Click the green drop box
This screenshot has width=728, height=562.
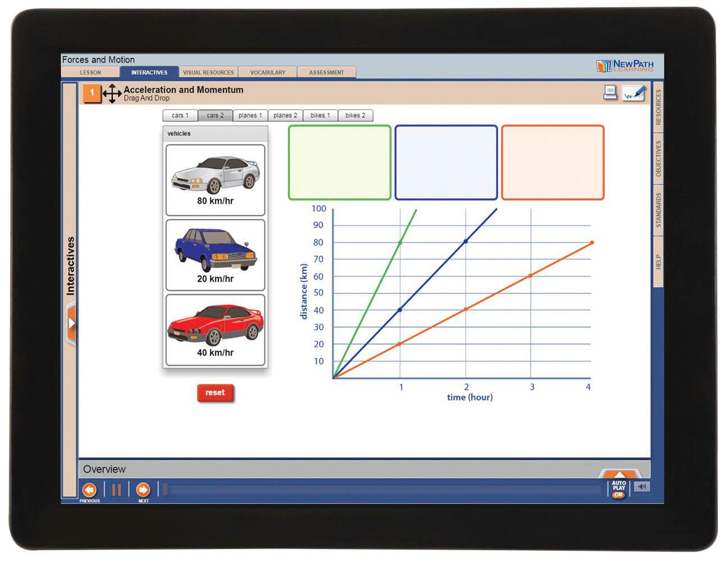(339, 162)
